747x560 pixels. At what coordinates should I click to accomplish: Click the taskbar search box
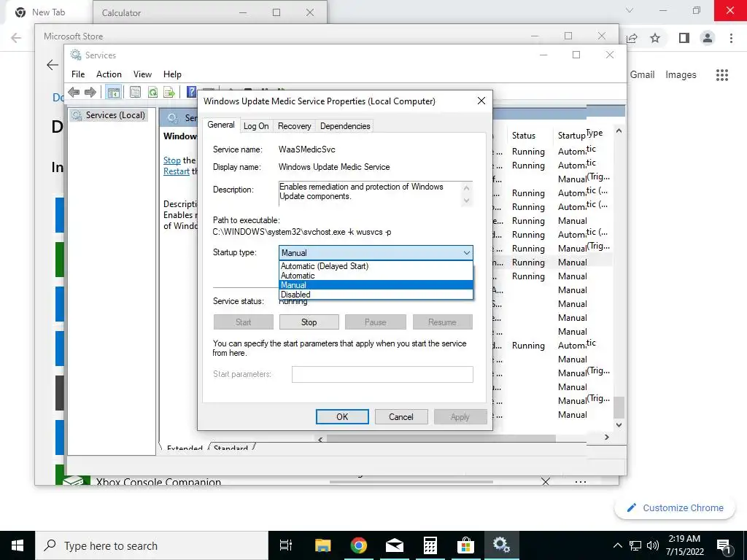(x=152, y=545)
